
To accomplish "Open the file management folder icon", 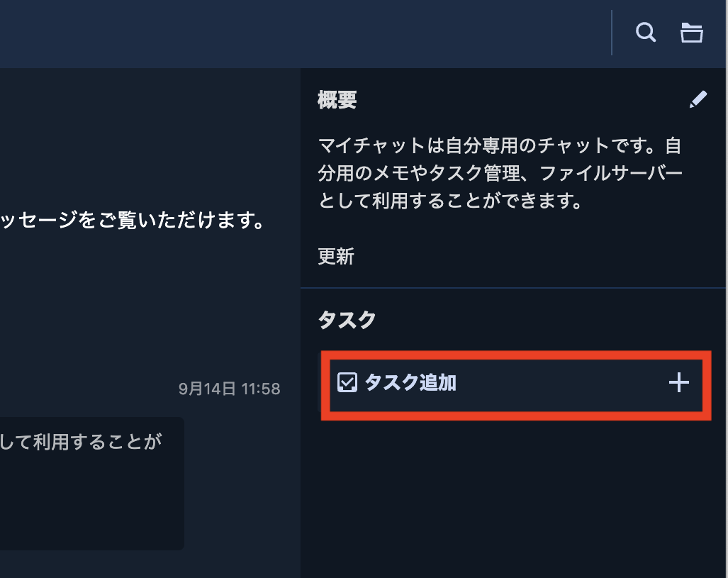I will click(x=691, y=33).
